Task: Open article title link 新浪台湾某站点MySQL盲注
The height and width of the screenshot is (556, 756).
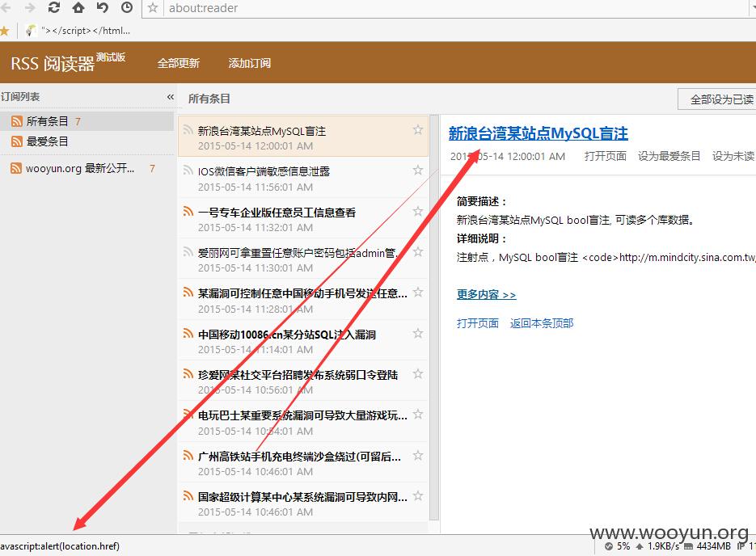Action: pos(538,133)
